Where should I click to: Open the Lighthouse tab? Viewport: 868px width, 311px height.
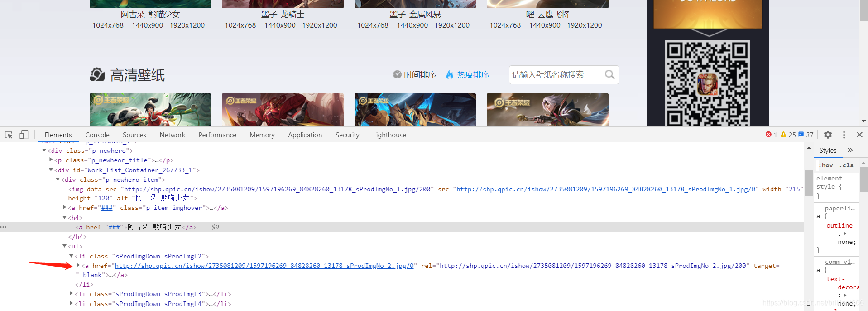tap(389, 135)
